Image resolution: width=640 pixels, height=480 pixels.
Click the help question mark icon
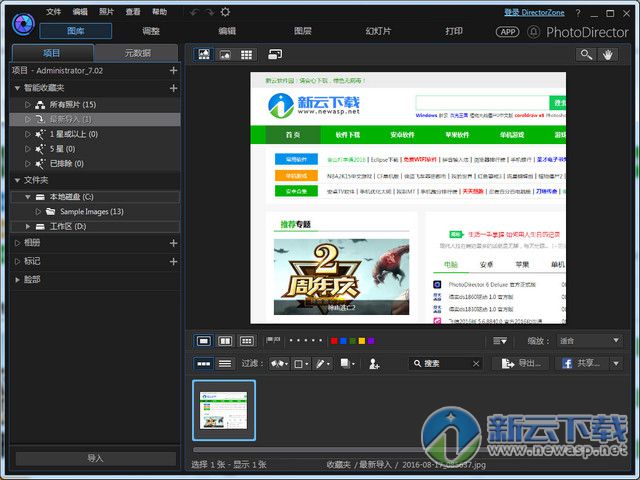pyautogui.click(x=578, y=13)
